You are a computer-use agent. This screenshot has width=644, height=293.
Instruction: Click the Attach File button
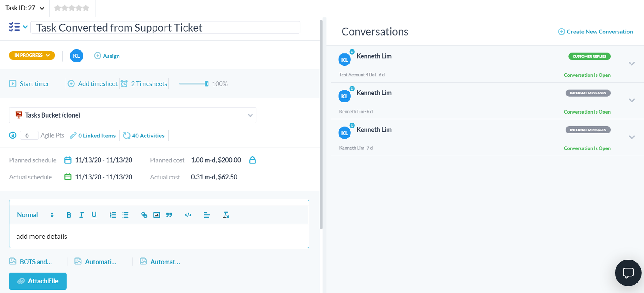(38, 281)
